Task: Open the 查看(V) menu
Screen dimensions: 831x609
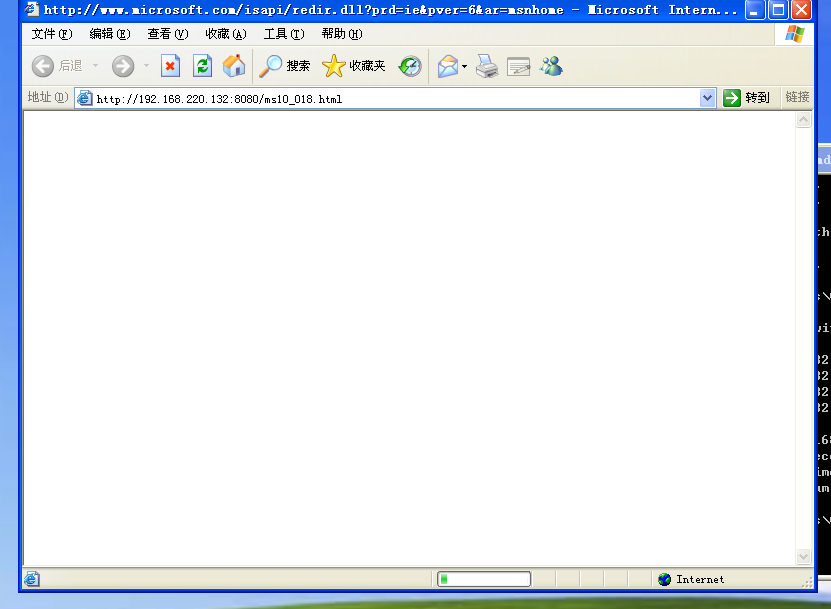Action: point(167,34)
